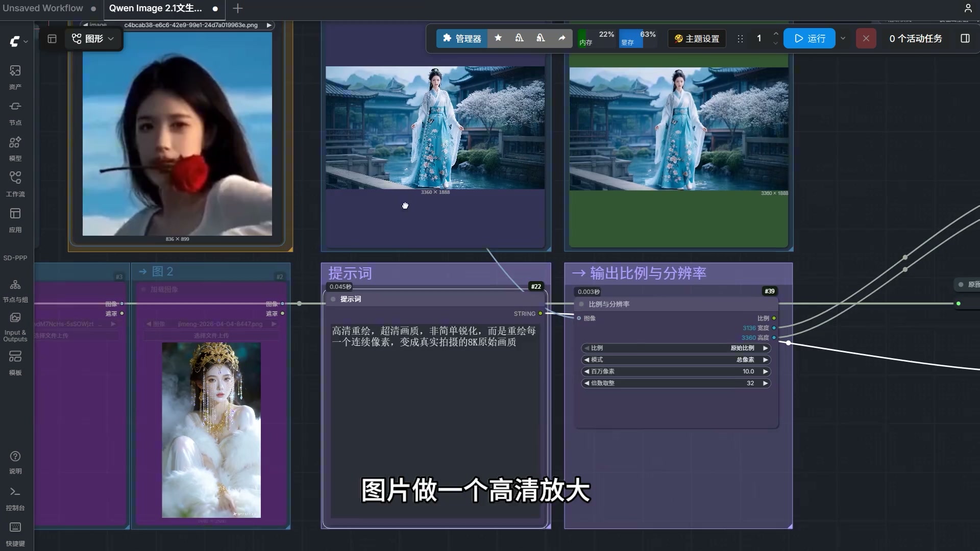Click the 内存 memory usage bar

(596, 38)
